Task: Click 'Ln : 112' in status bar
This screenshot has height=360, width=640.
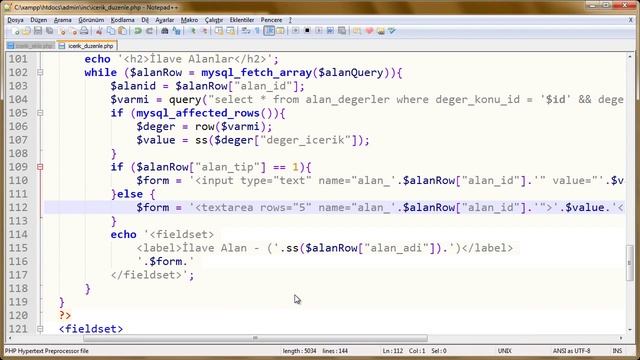Action: (393, 351)
